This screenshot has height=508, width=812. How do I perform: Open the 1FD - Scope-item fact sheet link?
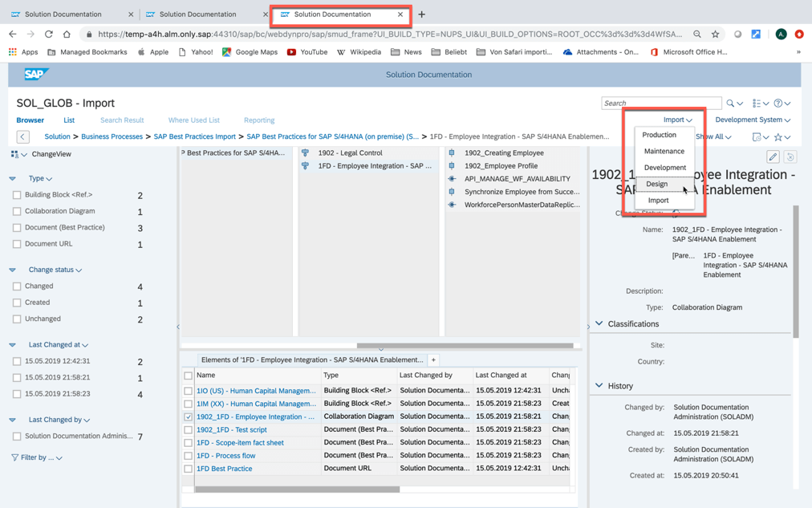pos(240,443)
